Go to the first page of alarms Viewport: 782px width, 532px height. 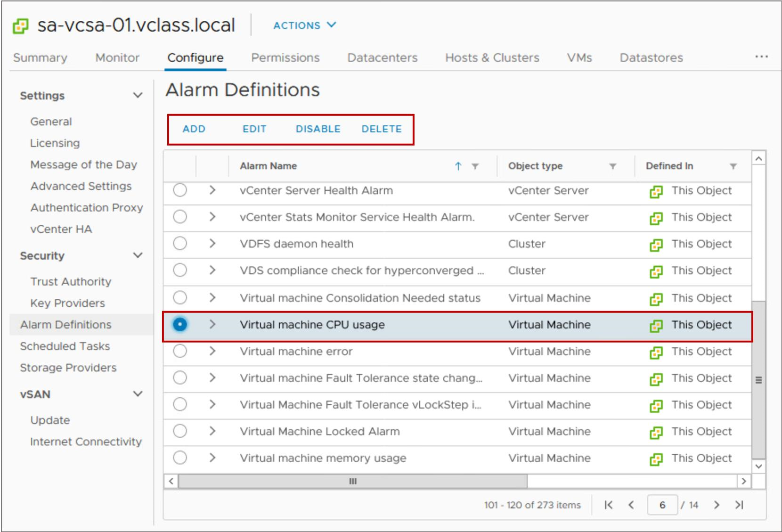tap(609, 505)
